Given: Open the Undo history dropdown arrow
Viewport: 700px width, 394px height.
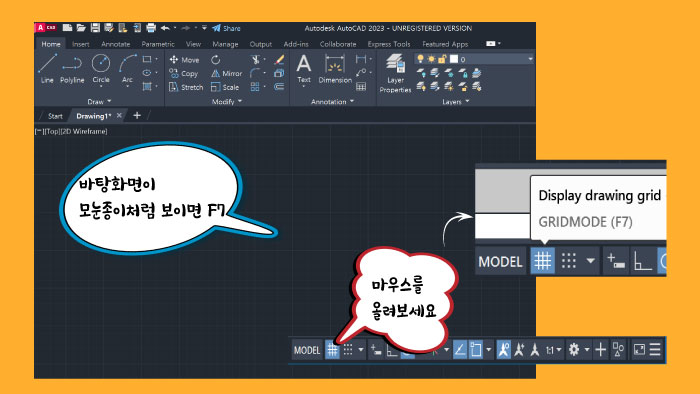Looking at the screenshot, I should (x=175, y=28).
